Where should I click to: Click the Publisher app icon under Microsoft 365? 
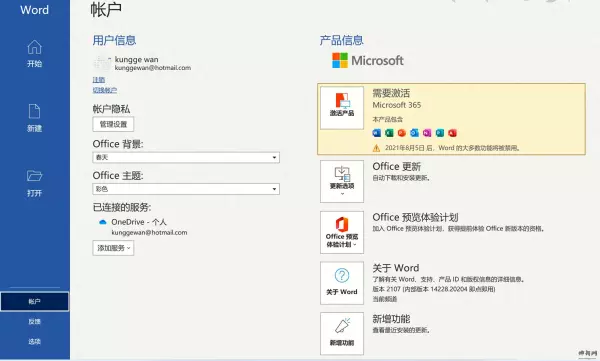pos(440,133)
